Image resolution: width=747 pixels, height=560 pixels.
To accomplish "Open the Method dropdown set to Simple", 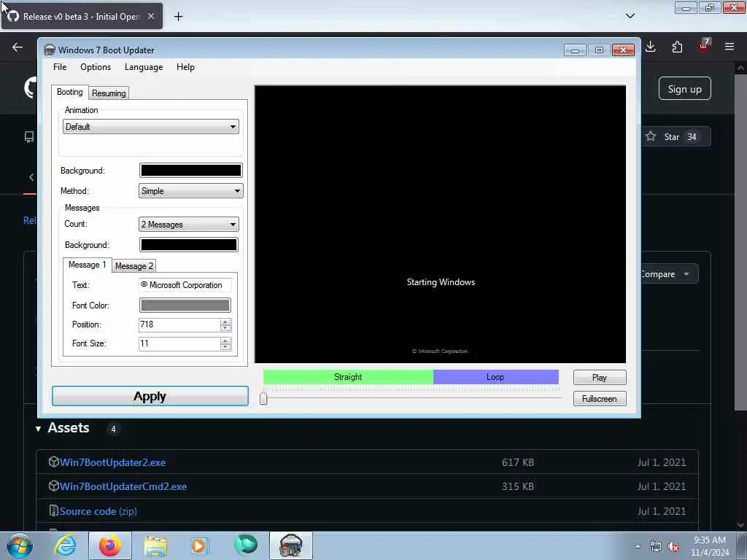I will pos(190,191).
